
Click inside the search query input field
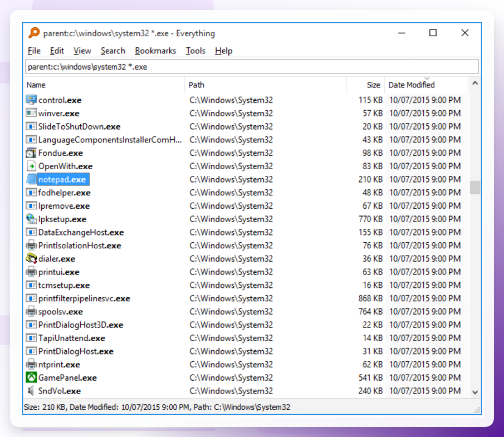tap(252, 66)
